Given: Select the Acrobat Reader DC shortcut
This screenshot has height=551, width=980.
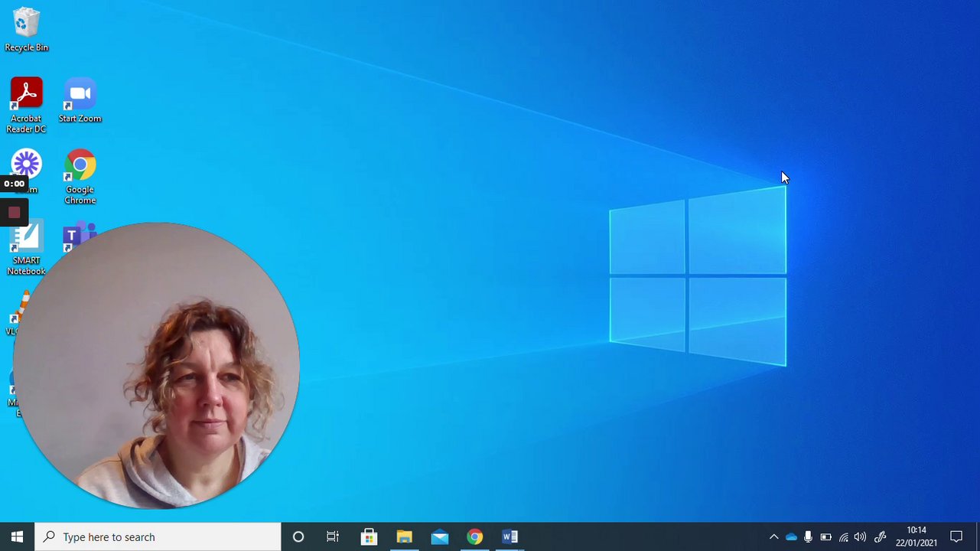Looking at the screenshot, I should click(x=26, y=106).
